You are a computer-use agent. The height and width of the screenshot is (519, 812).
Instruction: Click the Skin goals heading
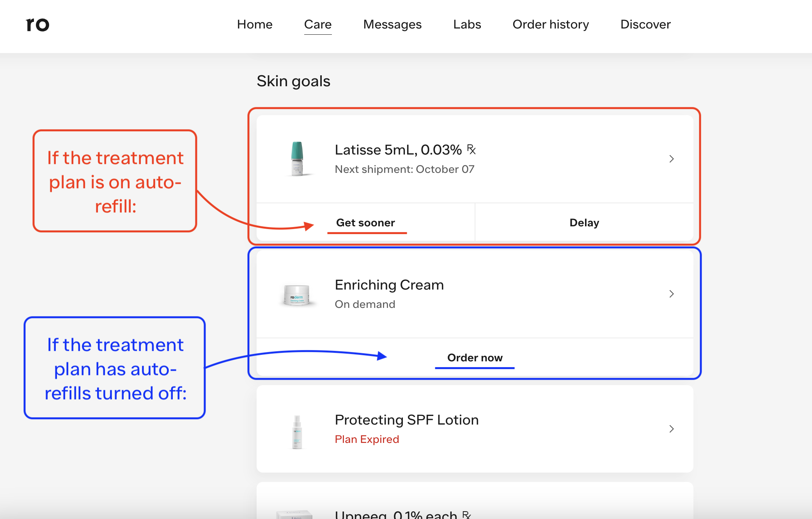293,81
